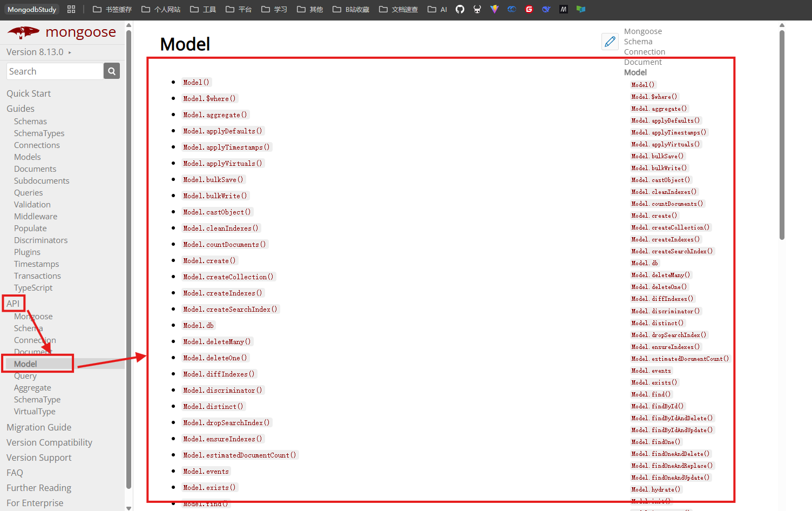The image size is (812, 511).
Task: Open Model.db in right outline
Action: [x=645, y=263]
